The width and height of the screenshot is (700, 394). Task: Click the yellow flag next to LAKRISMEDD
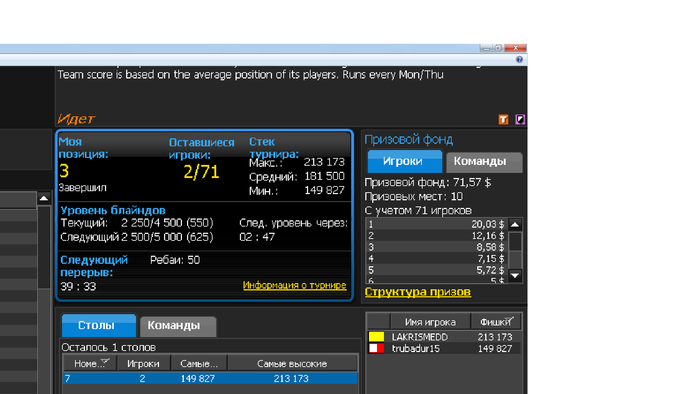point(376,337)
